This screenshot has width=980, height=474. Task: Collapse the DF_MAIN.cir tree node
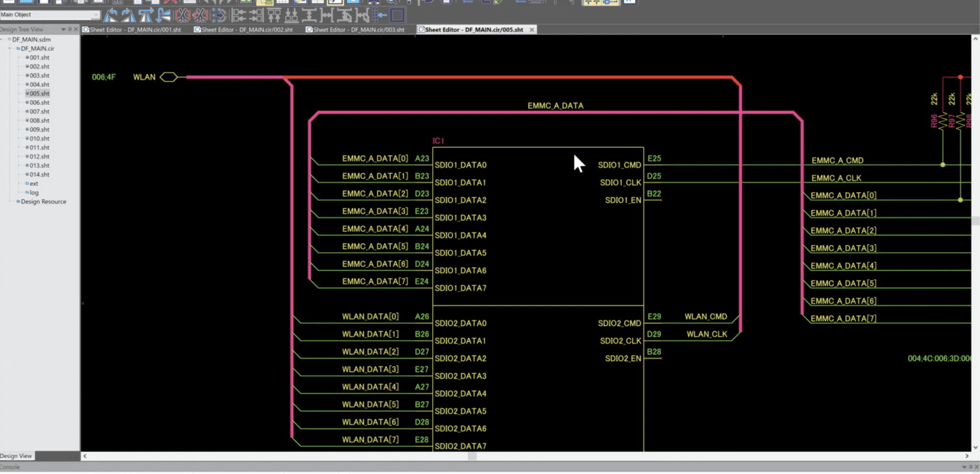tap(10, 49)
